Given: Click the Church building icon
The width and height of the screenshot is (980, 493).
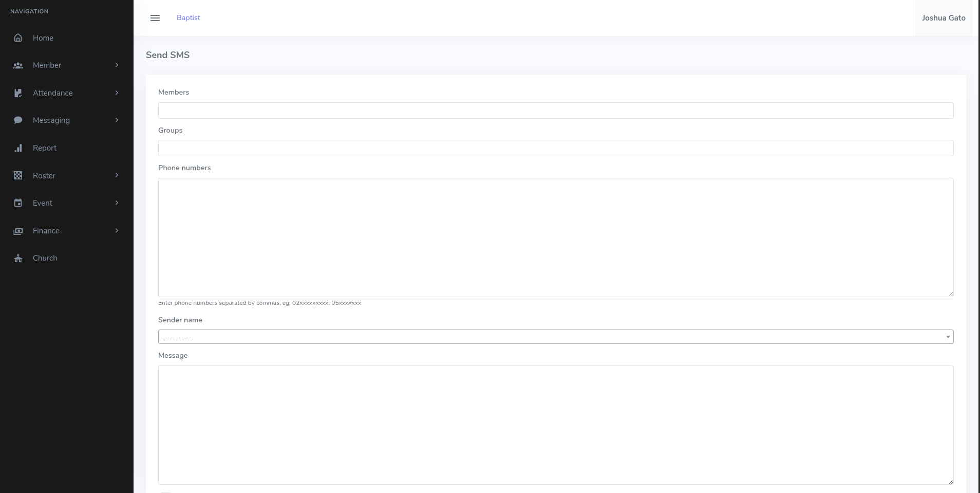Looking at the screenshot, I should 18,258.
